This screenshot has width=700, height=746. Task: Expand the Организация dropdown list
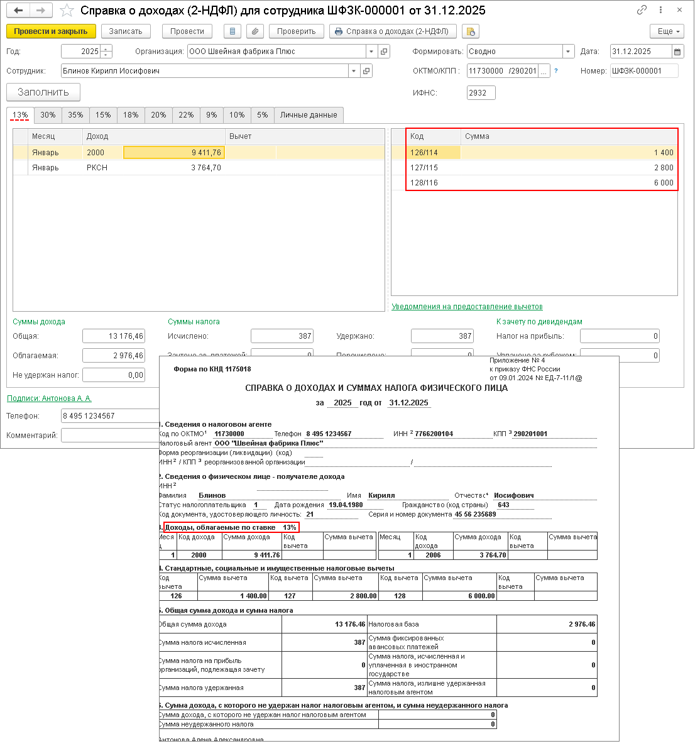372,52
